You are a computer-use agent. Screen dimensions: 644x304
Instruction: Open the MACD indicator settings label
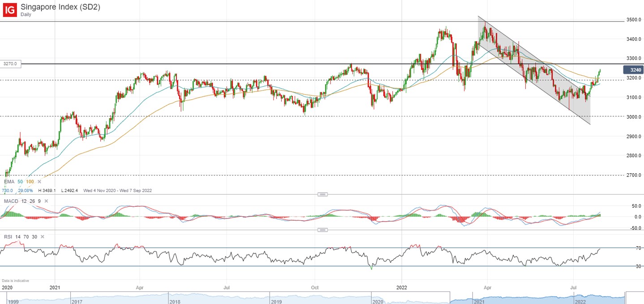coord(11,201)
